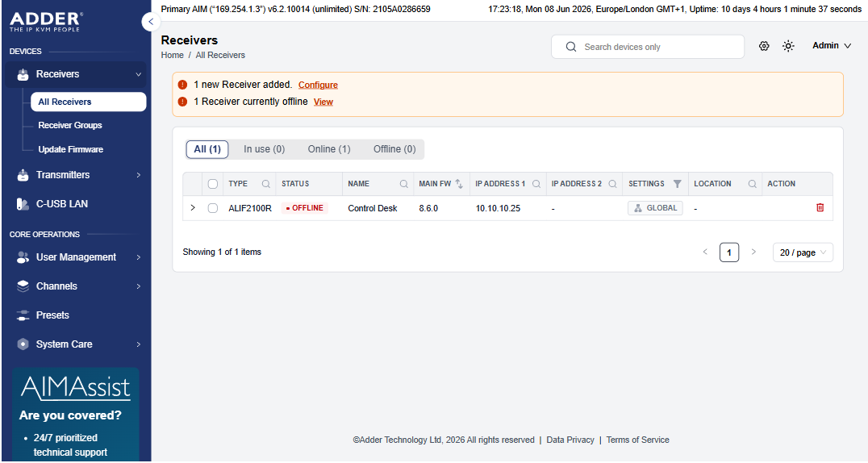
Task: Delete the Control Desk receiver trash icon
Action: [x=820, y=207]
